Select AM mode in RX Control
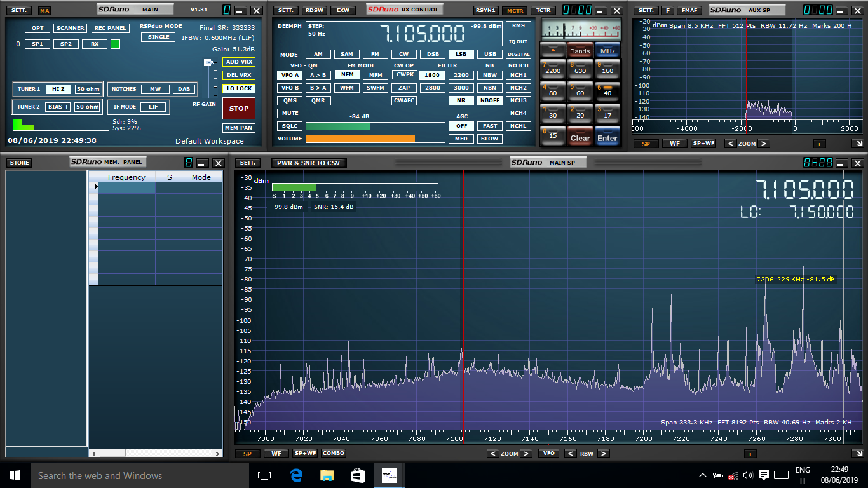This screenshot has height=488, width=868. pyautogui.click(x=318, y=54)
